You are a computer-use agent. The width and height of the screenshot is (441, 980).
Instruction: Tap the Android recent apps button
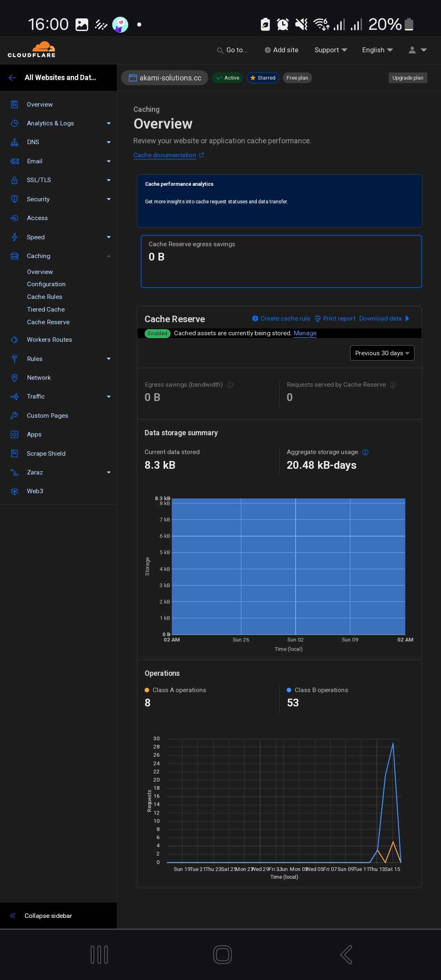point(99,955)
